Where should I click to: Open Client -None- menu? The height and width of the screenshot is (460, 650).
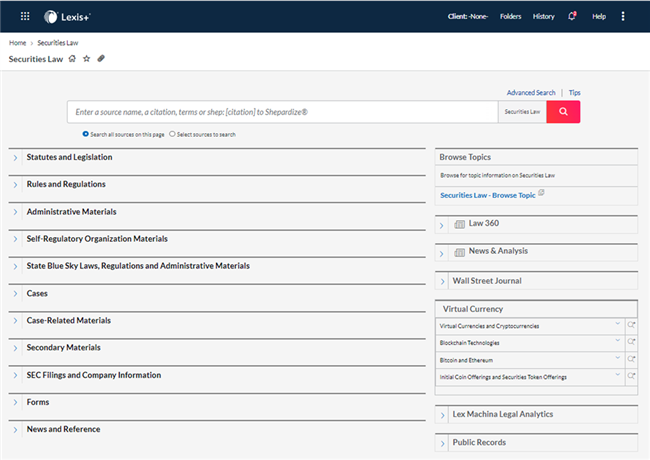(468, 17)
